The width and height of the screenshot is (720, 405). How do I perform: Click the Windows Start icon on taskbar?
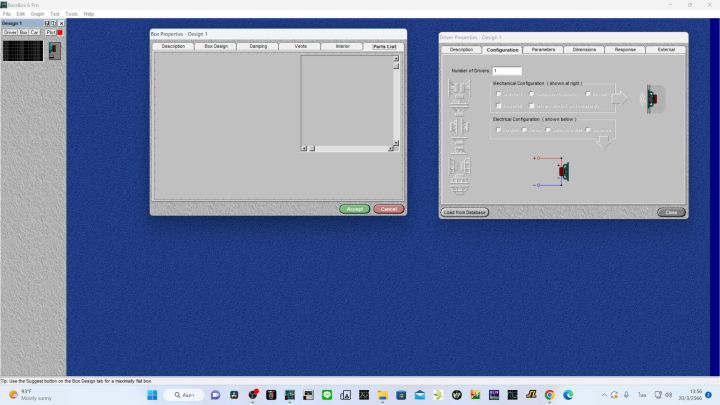click(x=152, y=395)
